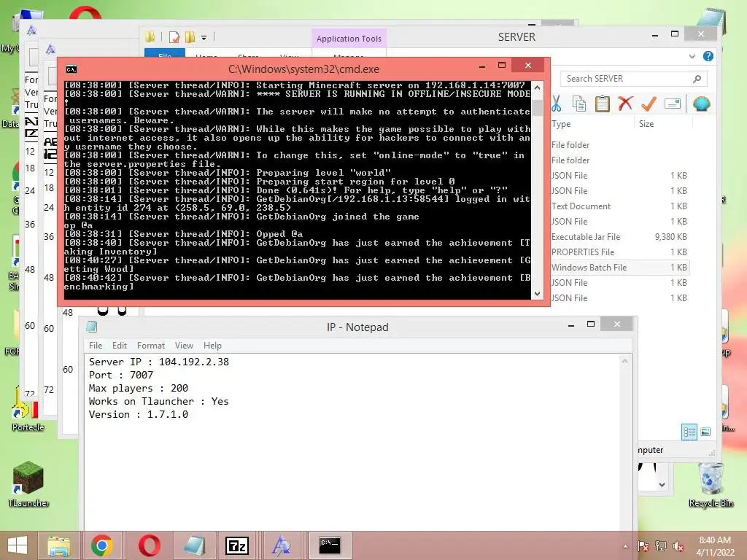Open File Explorer from the taskbar
This screenshot has width=747, height=560.
[x=58, y=545]
